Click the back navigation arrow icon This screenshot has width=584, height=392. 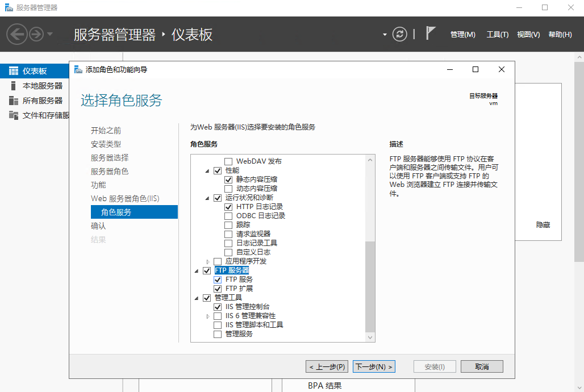17,34
